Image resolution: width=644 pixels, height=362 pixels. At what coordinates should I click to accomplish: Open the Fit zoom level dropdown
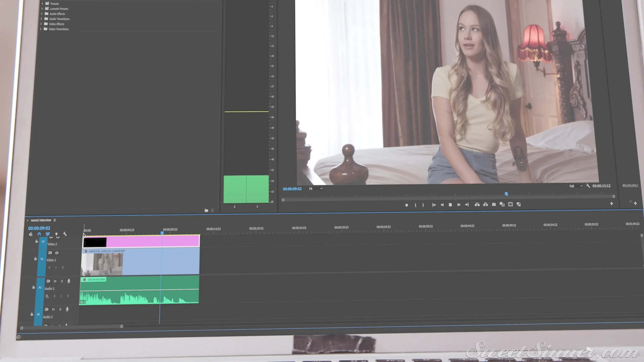coord(315,189)
